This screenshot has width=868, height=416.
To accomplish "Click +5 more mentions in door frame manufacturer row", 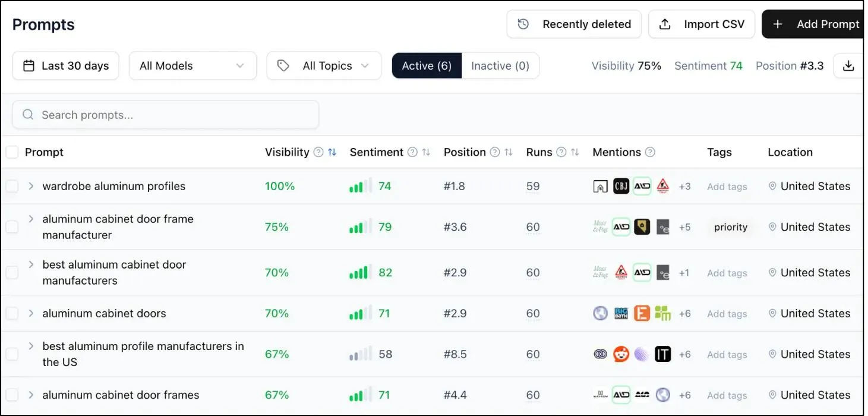I will tap(684, 227).
